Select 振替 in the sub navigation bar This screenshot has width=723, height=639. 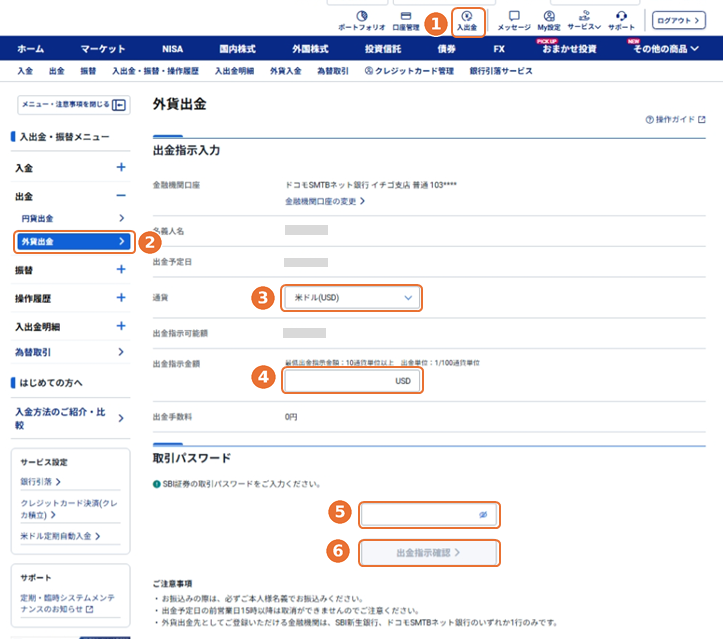click(88, 71)
